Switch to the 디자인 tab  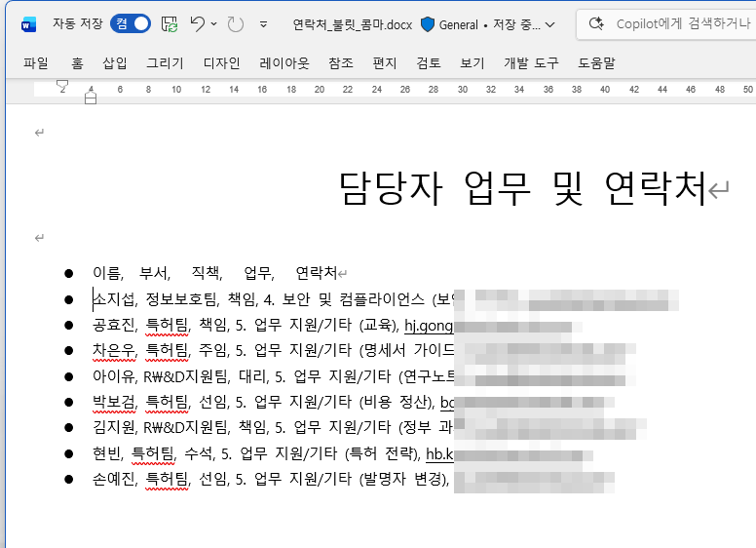(221, 63)
